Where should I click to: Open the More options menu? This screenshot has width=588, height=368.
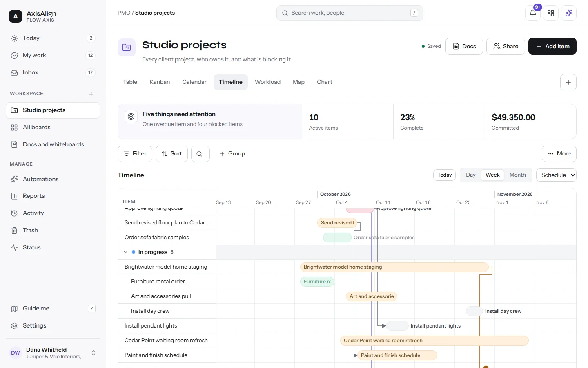coord(559,154)
